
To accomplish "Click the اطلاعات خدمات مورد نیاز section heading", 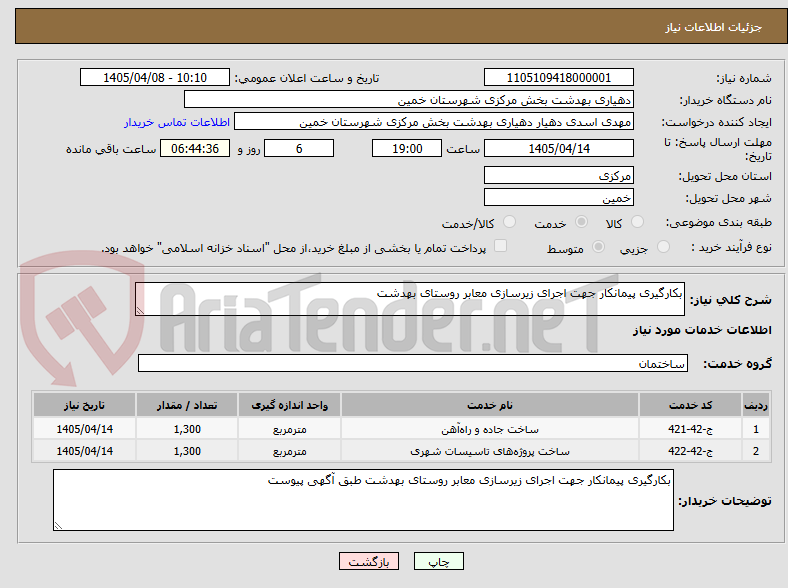I will pos(702,330).
